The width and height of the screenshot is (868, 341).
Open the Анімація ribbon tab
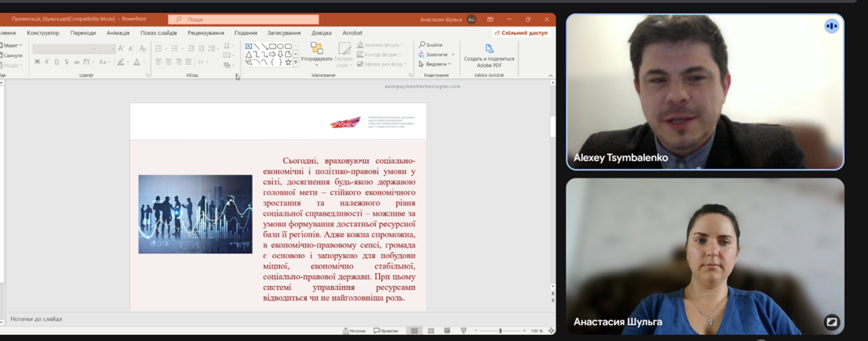pyautogui.click(x=118, y=32)
